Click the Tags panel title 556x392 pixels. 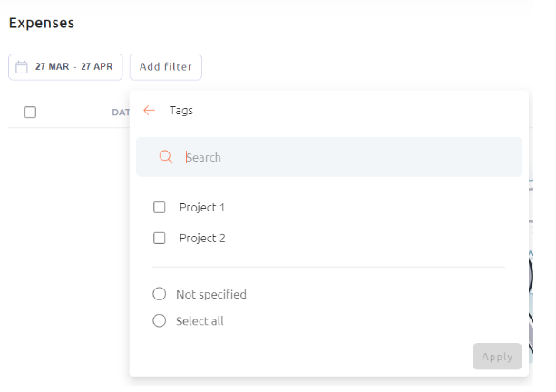[181, 111]
